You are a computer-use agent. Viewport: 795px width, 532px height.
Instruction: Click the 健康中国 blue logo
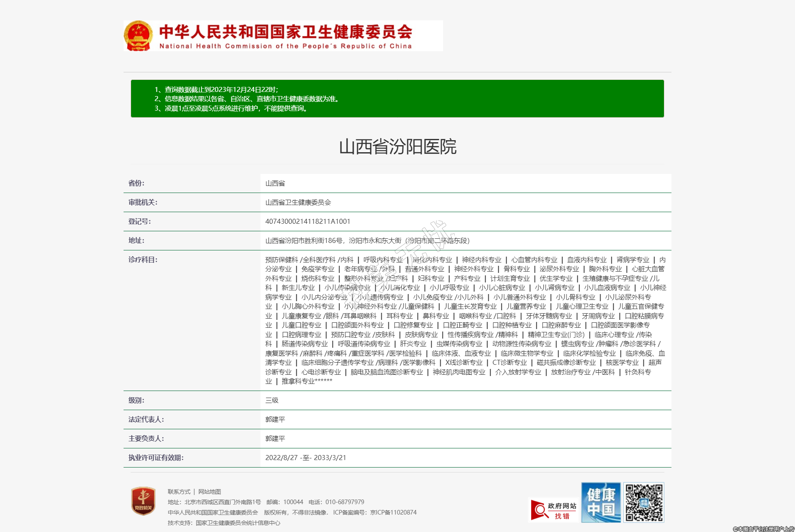(x=601, y=502)
